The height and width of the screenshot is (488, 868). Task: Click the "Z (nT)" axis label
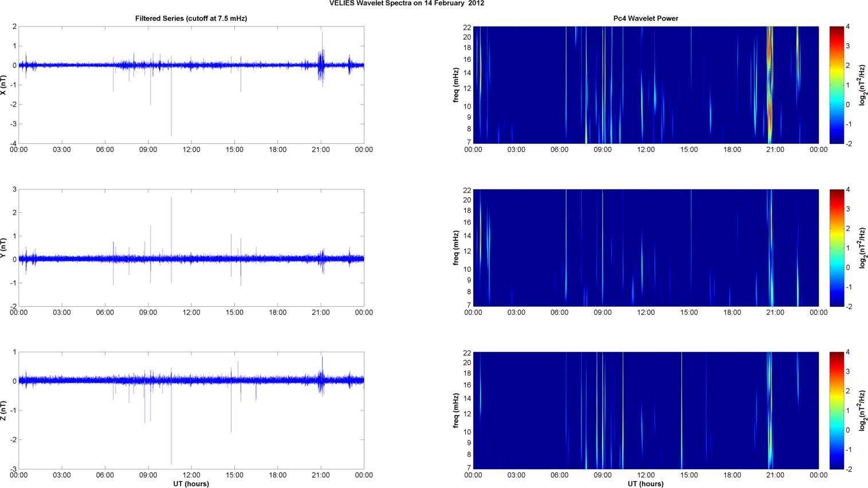(x=4, y=411)
